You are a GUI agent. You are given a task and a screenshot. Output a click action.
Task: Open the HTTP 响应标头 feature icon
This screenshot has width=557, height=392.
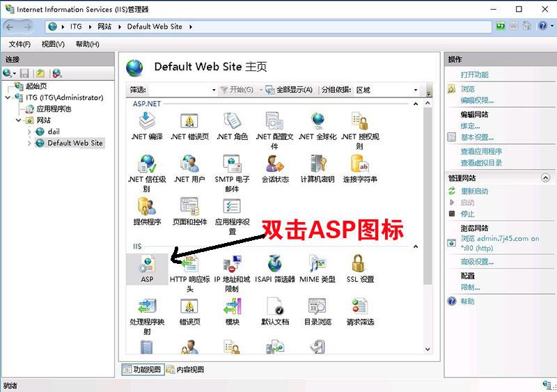click(189, 265)
